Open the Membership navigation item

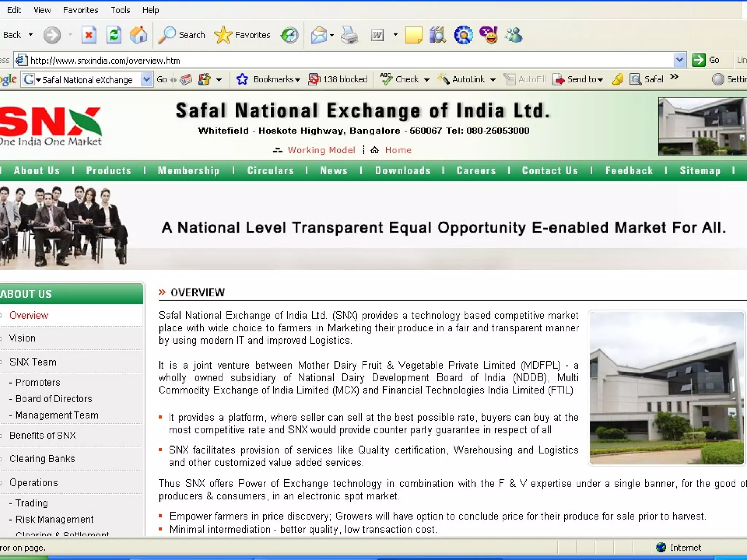coord(189,171)
